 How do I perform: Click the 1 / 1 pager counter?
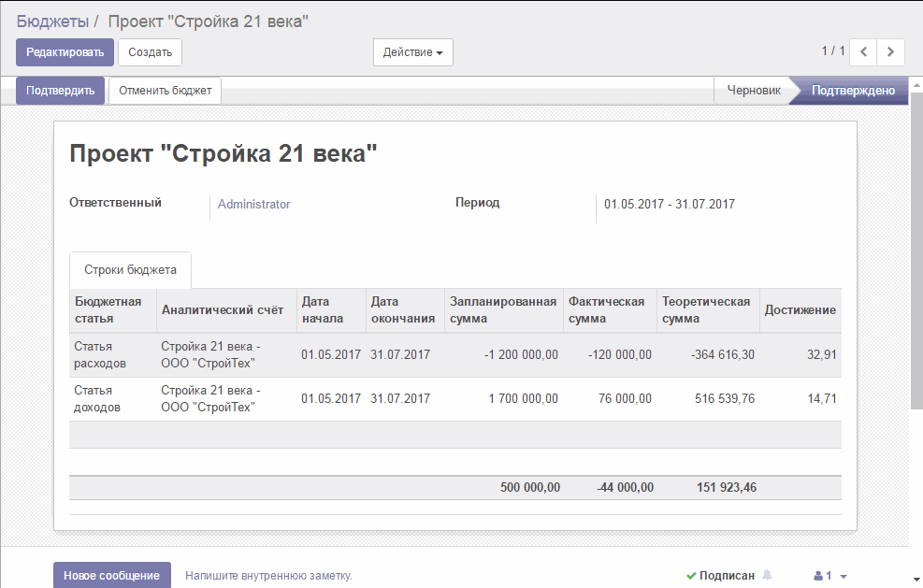pyautogui.click(x=833, y=51)
